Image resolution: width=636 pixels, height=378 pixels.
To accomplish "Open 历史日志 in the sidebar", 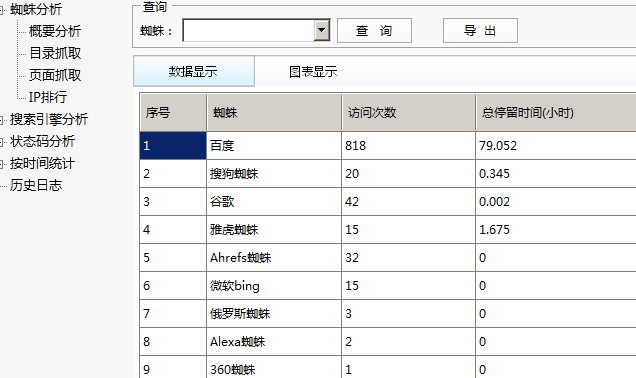I will (36, 185).
